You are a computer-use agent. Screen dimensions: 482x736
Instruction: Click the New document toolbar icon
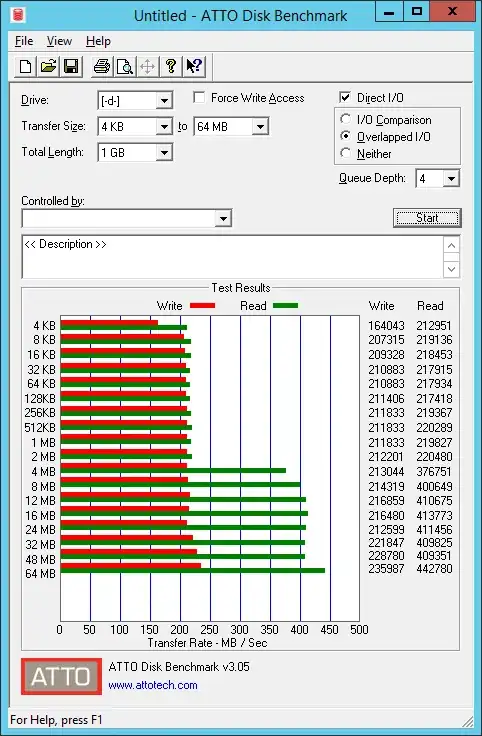25,67
